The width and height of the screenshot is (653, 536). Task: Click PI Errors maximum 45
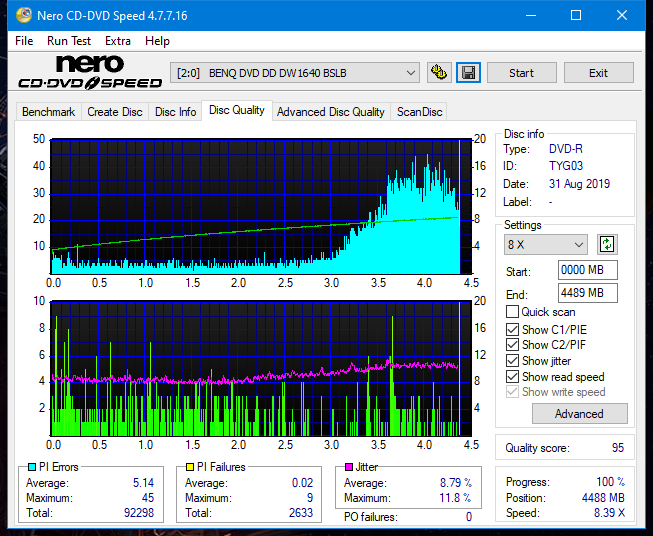(x=148, y=498)
